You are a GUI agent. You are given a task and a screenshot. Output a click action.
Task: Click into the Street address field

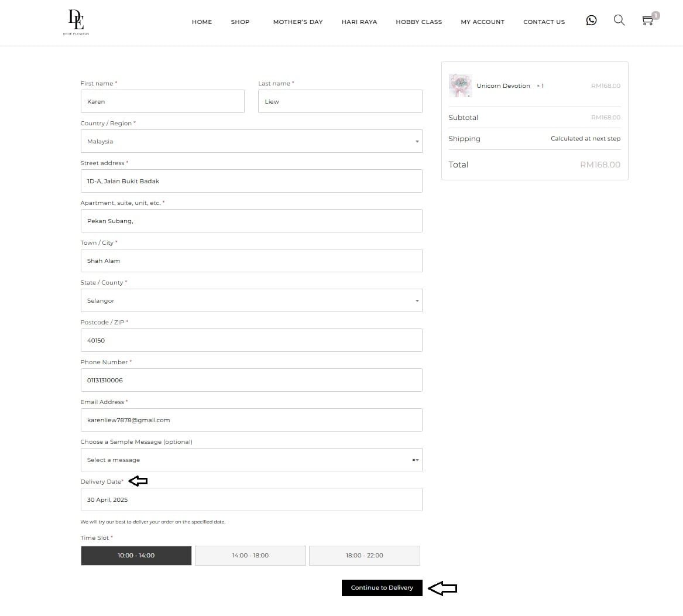click(251, 181)
